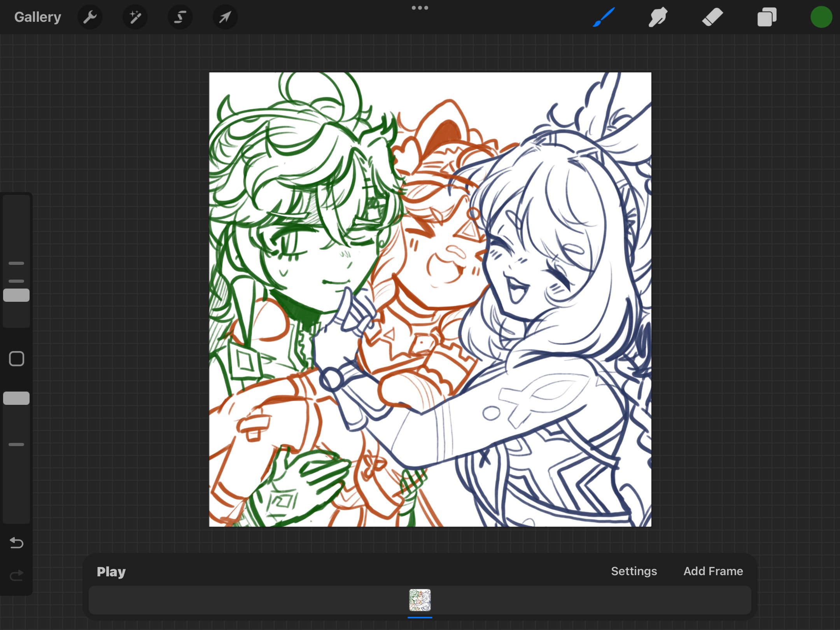This screenshot has height=630, width=840.
Task: Click the brush size slider handle
Action: point(16,295)
